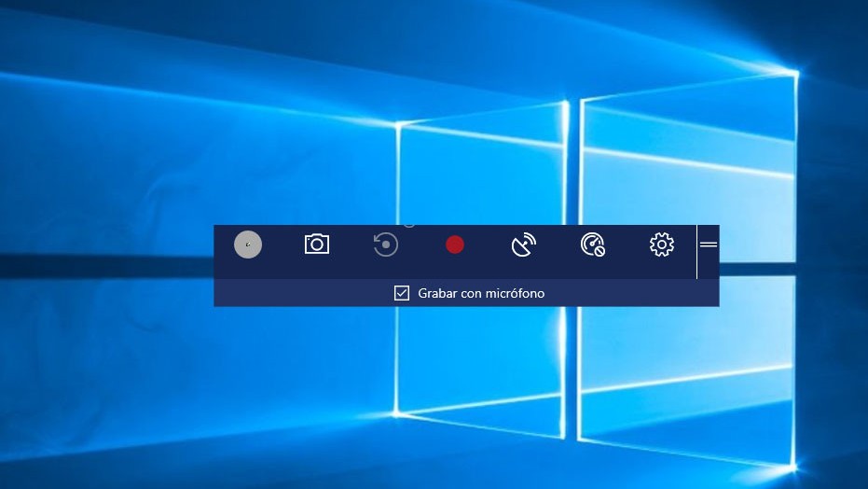
Task: Disable microphone recording checkmark box
Action: point(402,293)
